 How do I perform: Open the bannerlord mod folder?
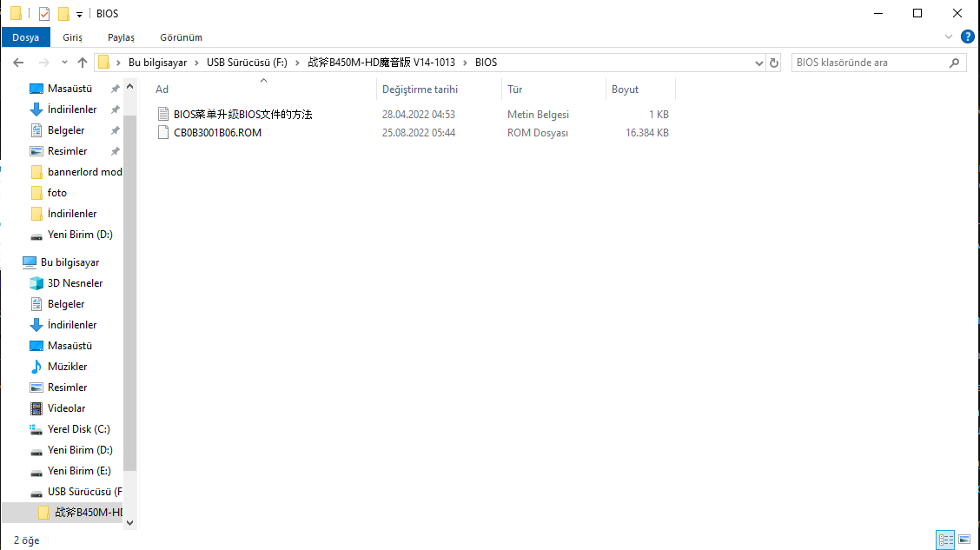point(84,172)
